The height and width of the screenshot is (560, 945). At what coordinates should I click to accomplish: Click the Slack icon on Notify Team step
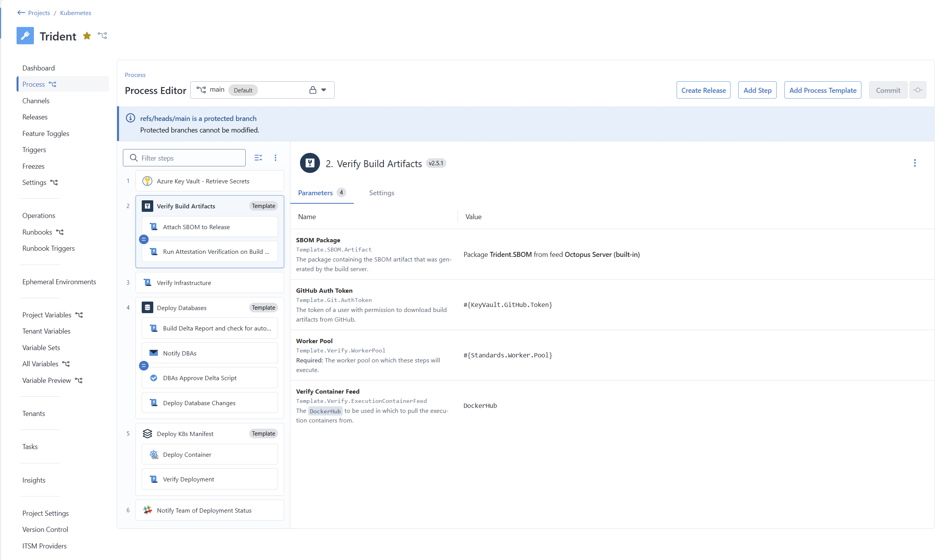click(x=147, y=510)
